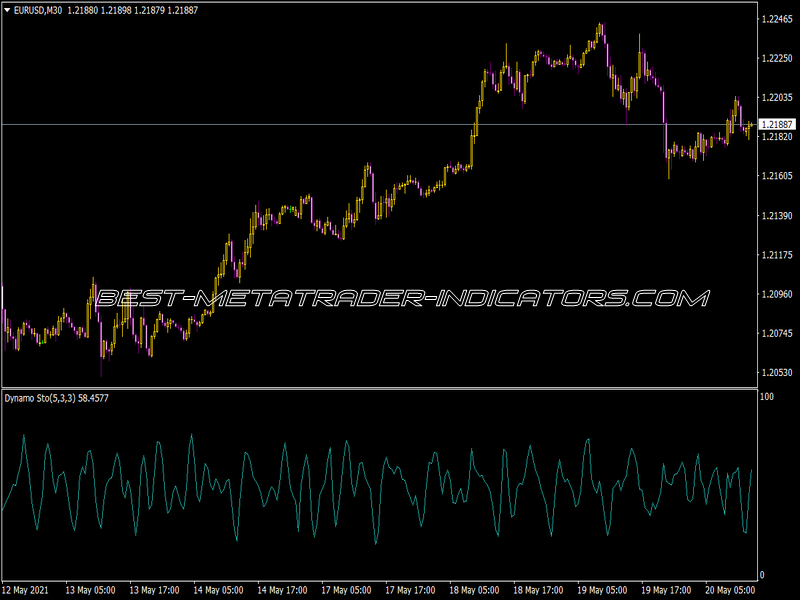Click the 19 May 05:00 time label
The height and width of the screenshot is (600, 800).
pyautogui.click(x=603, y=590)
